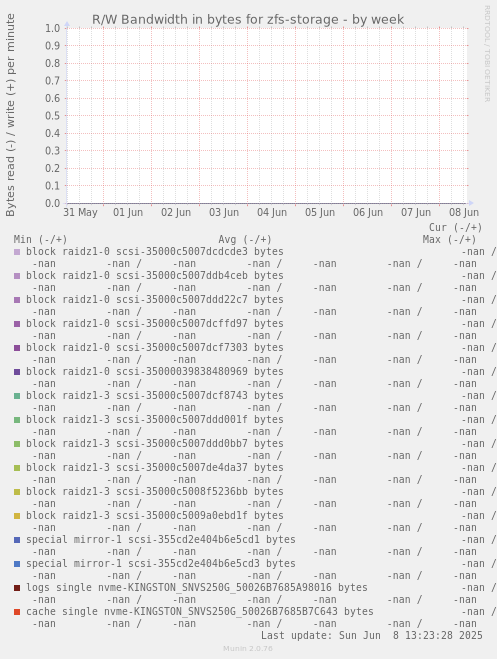Click the '02 Jun' date label

(x=176, y=212)
